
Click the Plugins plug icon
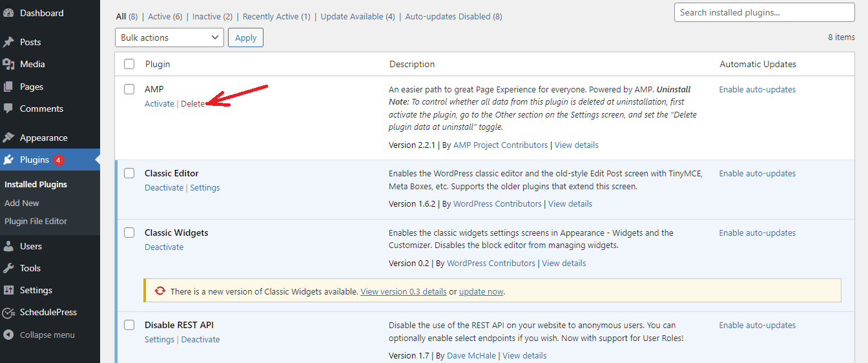point(8,160)
